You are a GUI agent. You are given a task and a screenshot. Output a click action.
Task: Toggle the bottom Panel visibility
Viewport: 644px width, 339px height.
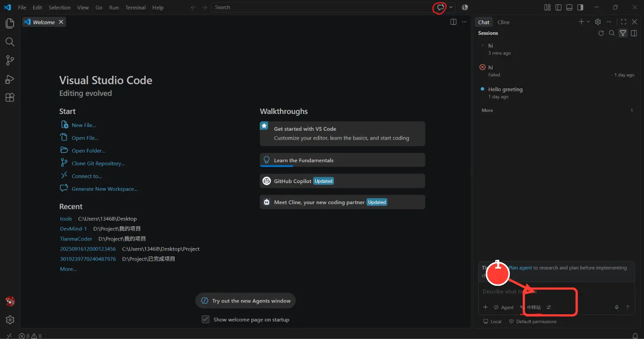(569, 7)
